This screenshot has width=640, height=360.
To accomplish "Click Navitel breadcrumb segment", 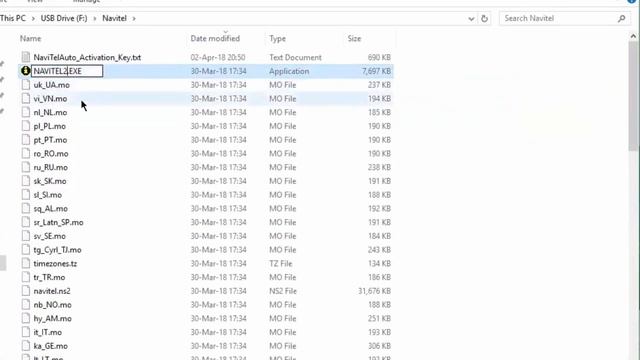I will pos(114,18).
